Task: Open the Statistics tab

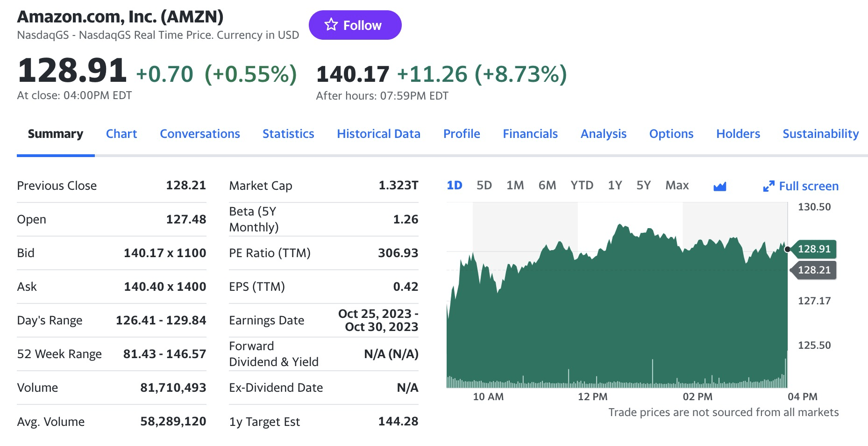Action: tap(288, 134)
